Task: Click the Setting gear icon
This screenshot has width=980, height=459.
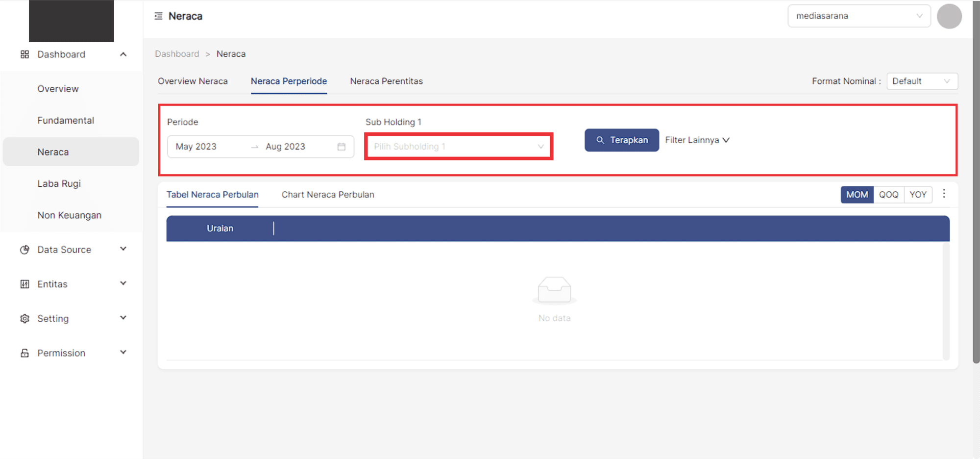Action: click(24, 319)
